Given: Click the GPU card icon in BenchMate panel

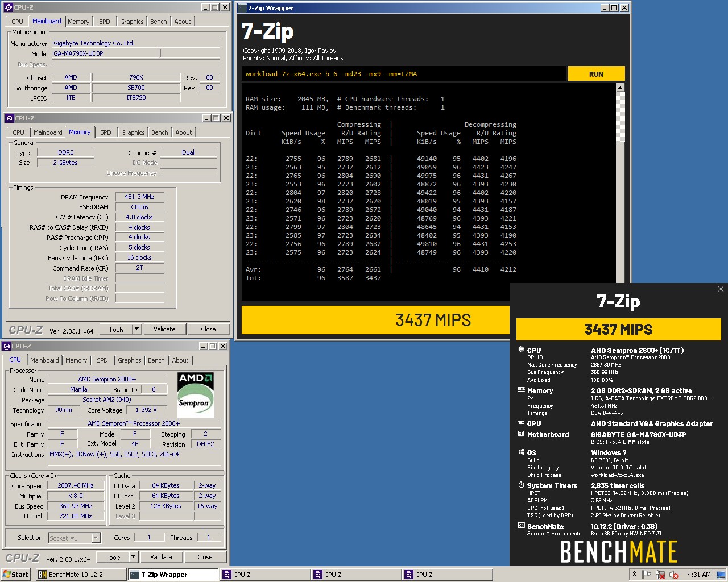Looking at the screenshot, I should click(x=521, y=423).
